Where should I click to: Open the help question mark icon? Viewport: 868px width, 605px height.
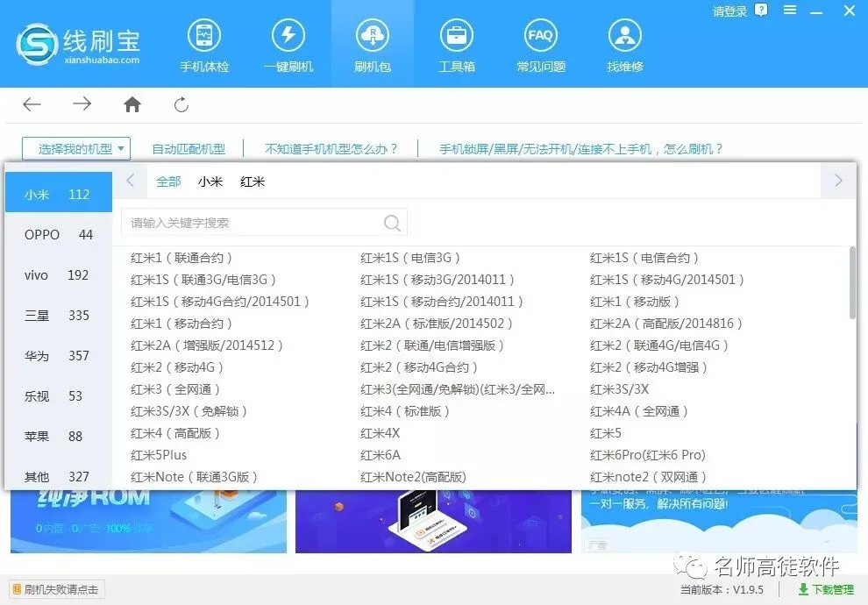762,10
